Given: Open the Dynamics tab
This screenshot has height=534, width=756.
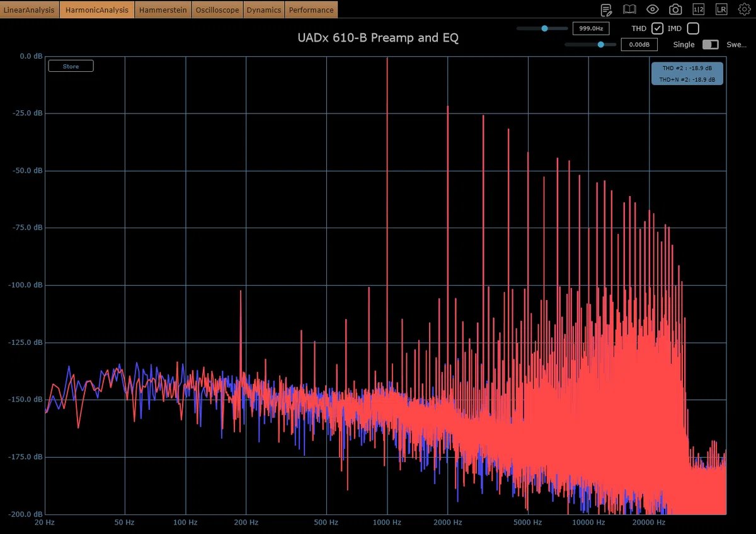Looking at the screenshot, I should (264, 9).
